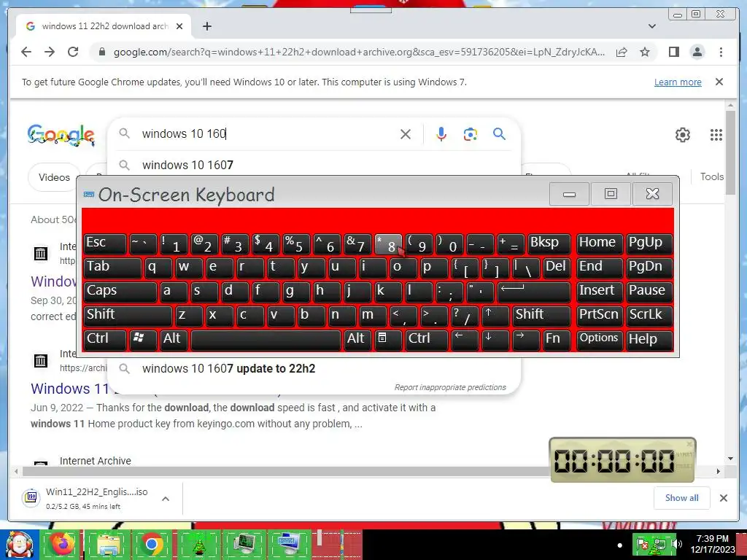This screenshot has height=560, width=747.
Task: Click Chrome's back navigation arrow
Action: tap(26, 52)
